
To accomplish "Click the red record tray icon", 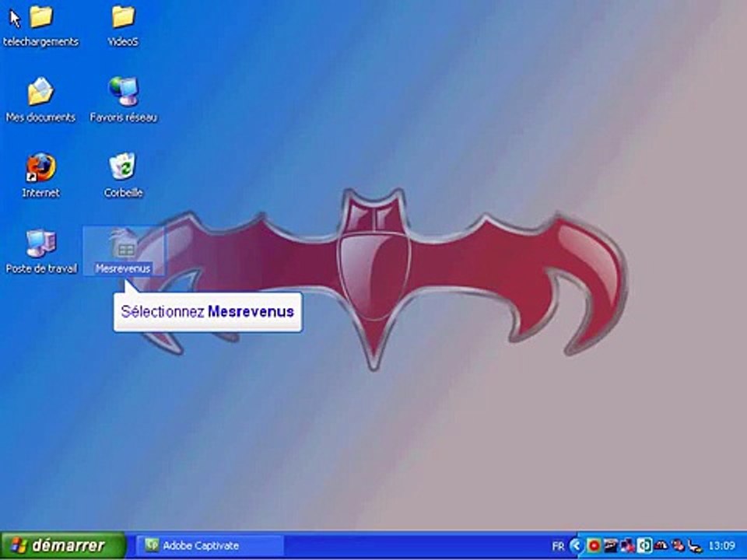I will coord(594,545).
